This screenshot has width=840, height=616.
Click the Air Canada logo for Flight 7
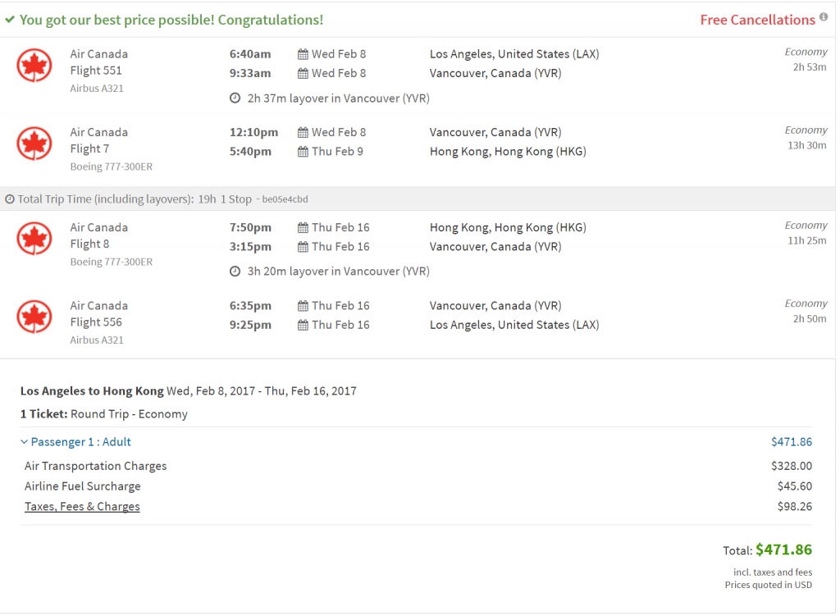point(34,144)
